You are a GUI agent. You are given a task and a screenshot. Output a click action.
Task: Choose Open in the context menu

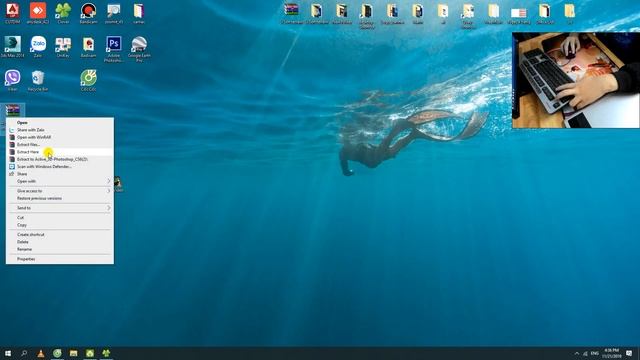click(60, 122)
